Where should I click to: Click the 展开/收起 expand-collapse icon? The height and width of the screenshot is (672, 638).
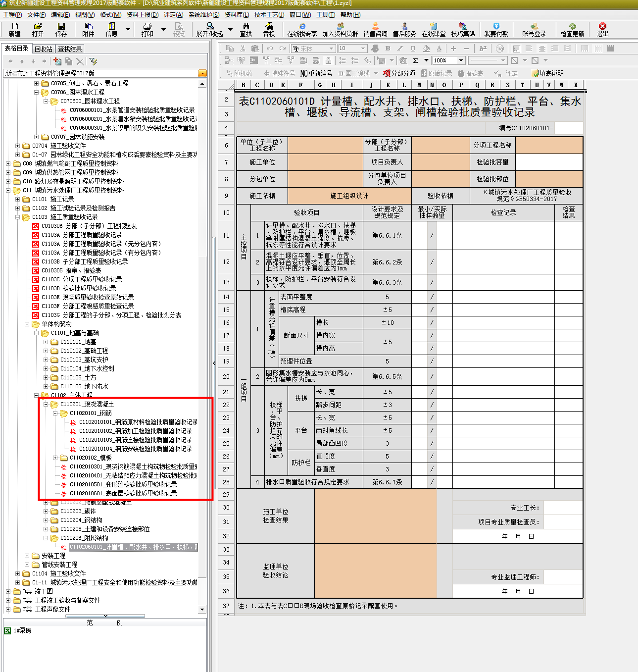coord(209,29)
